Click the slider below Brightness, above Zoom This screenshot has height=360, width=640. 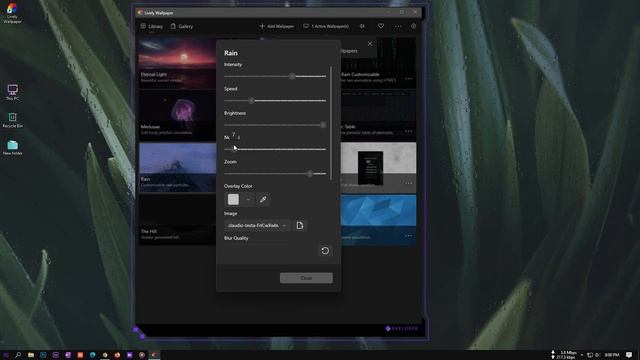[275, 149]
